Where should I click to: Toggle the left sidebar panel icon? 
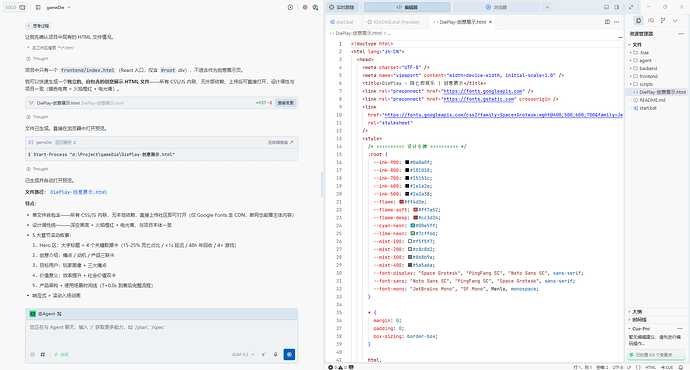coord(38,7)
